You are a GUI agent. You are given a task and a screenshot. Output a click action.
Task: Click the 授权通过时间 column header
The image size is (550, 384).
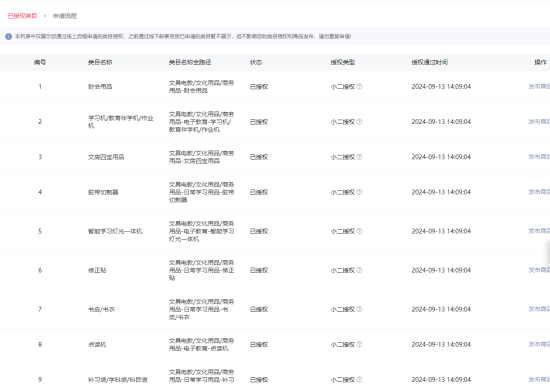430,62
